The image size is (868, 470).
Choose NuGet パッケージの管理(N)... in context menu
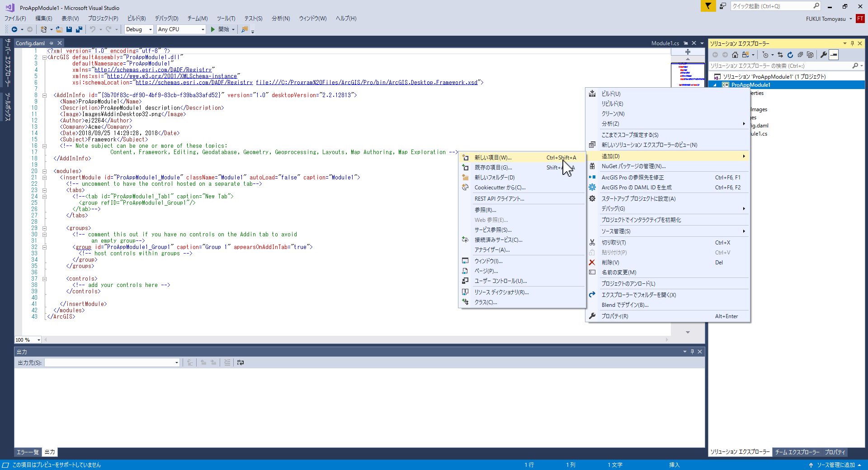click(633, 166)
